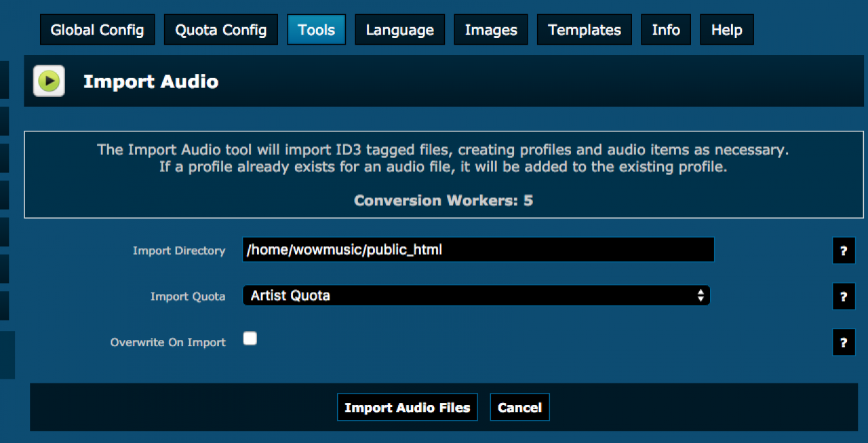
Task: Cancel the audio import
Action: 519,408
